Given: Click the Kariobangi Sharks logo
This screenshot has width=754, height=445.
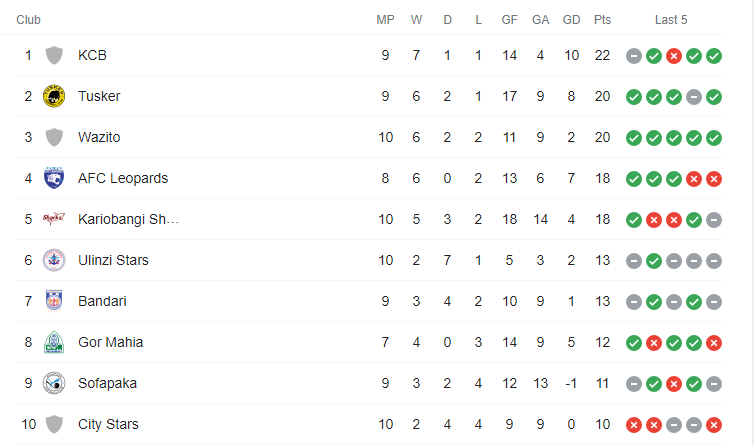Looking at the screenshot, I should [54, 219].
